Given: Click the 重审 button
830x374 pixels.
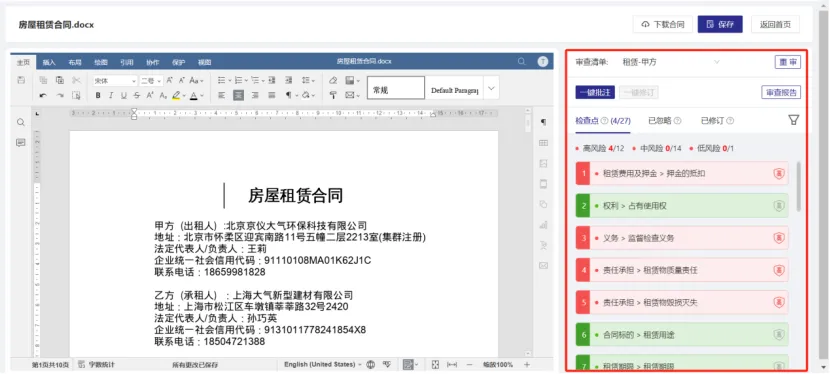Looking at the screenshot, I should 788,62.
